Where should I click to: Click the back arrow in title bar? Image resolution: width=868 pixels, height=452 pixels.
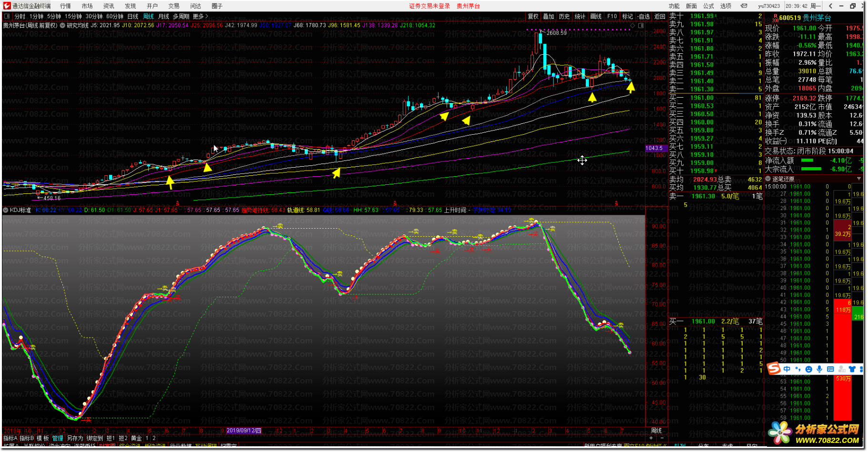[830, 6]
